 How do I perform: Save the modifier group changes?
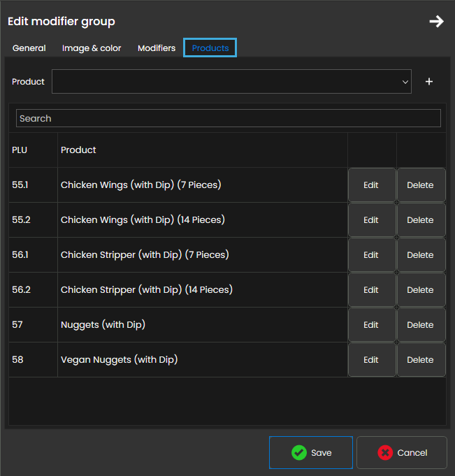click(x=312, y=453)
